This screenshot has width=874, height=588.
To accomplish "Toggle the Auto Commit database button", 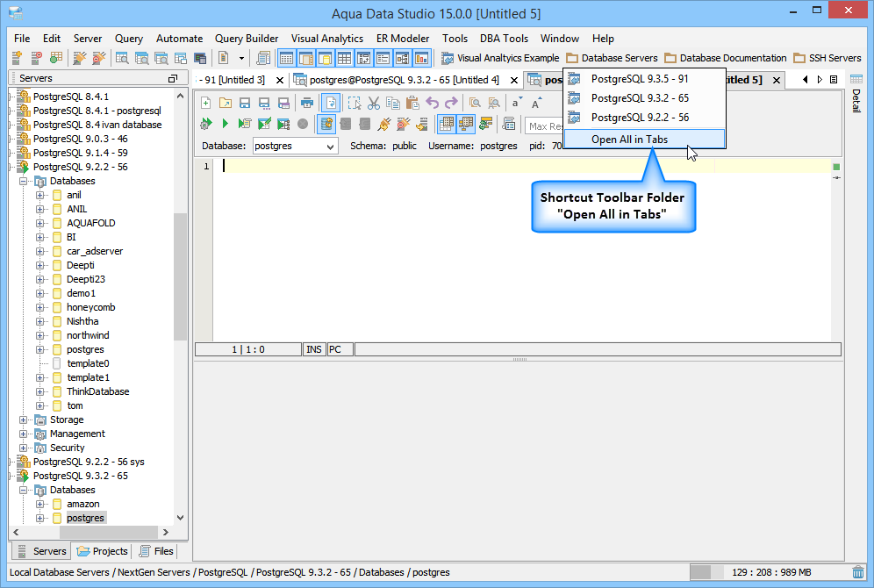I will pos(326,124).
